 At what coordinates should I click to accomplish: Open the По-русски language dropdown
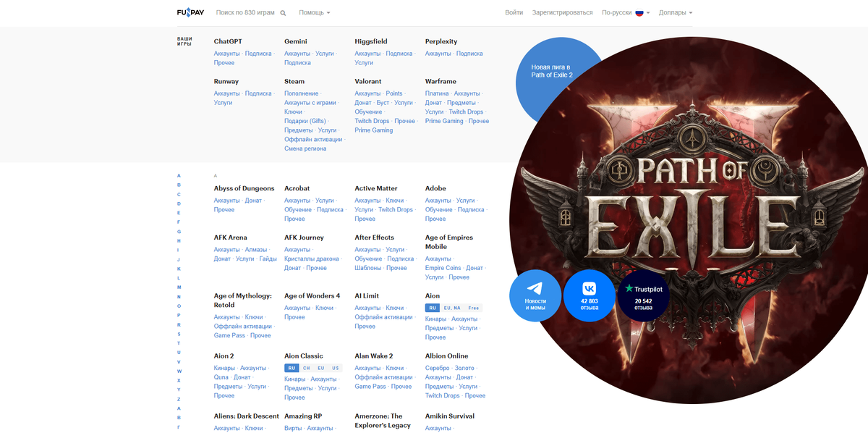[626, 12]
